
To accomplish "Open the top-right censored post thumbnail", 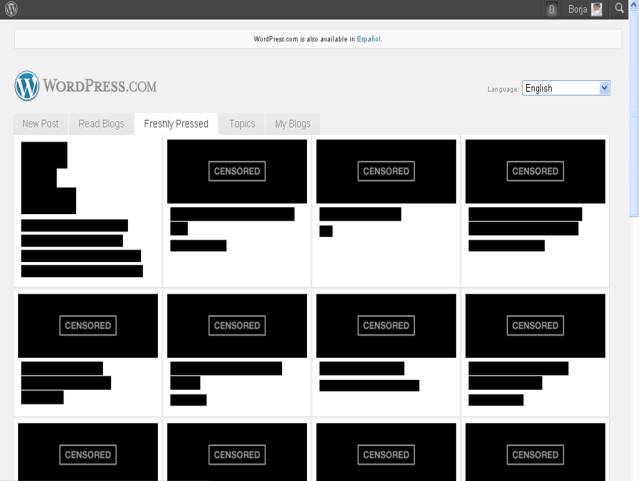I will point(535,171).
